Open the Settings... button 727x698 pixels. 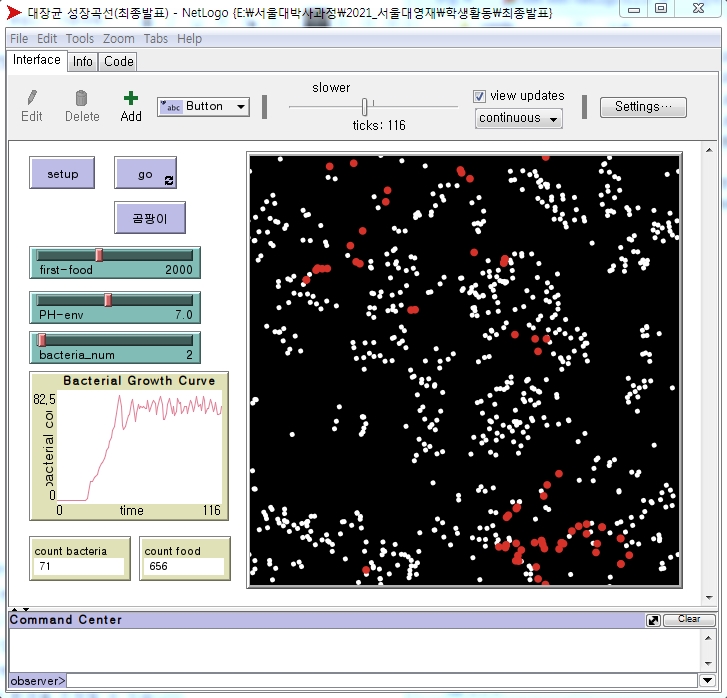[643, 107]
